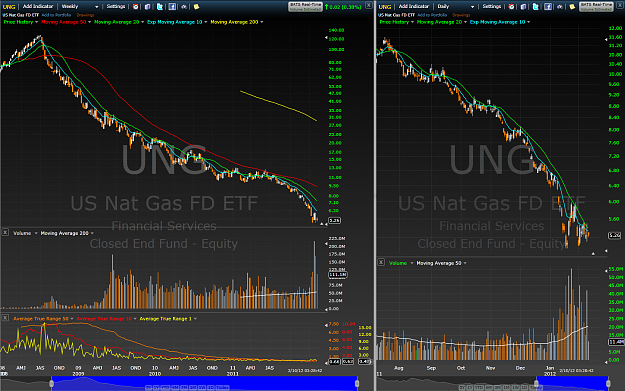
Task: Open Drawings in the daily chart
Action: (461, 15)
